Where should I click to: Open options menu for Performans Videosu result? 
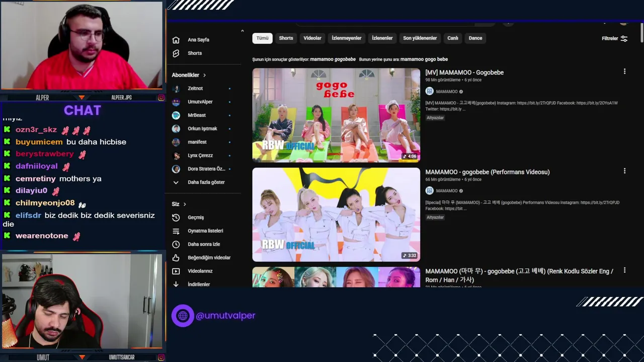[624, 171]
